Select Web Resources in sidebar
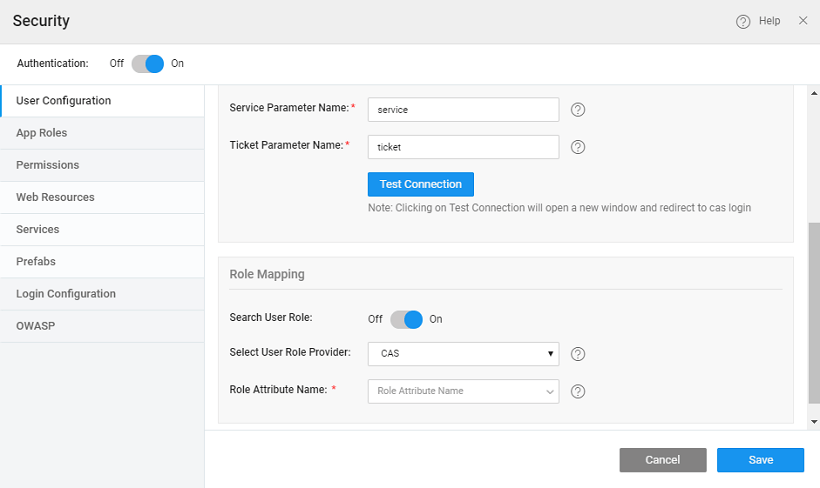Viewport: 820px width, 488px height. [x=55, y=197]
